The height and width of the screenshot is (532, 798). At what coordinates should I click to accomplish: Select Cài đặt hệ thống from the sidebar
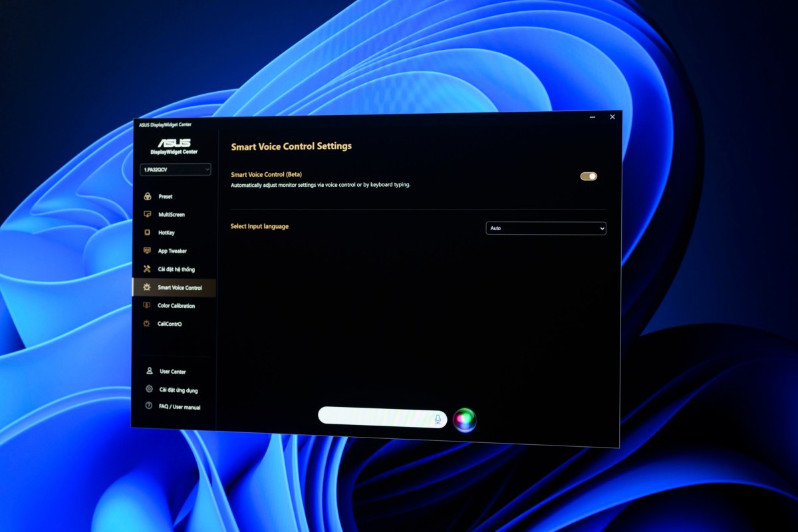pyautogui.click(x=176, y=269)
